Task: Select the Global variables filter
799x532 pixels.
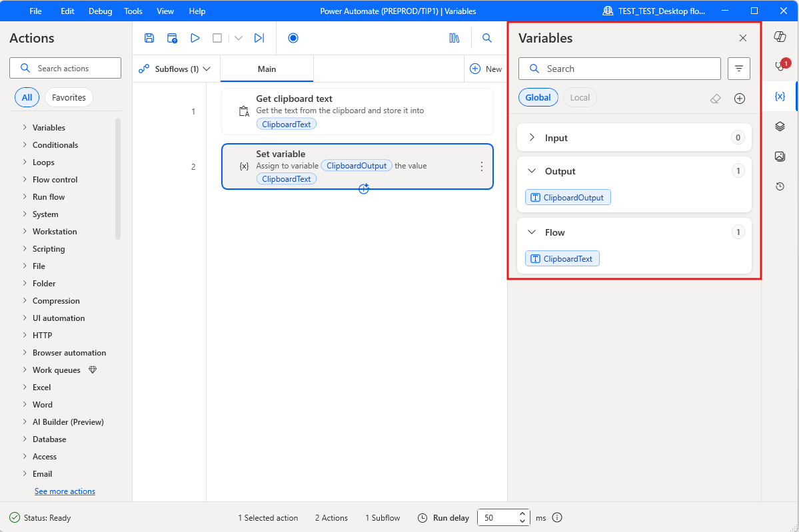Action: point(538,98)
